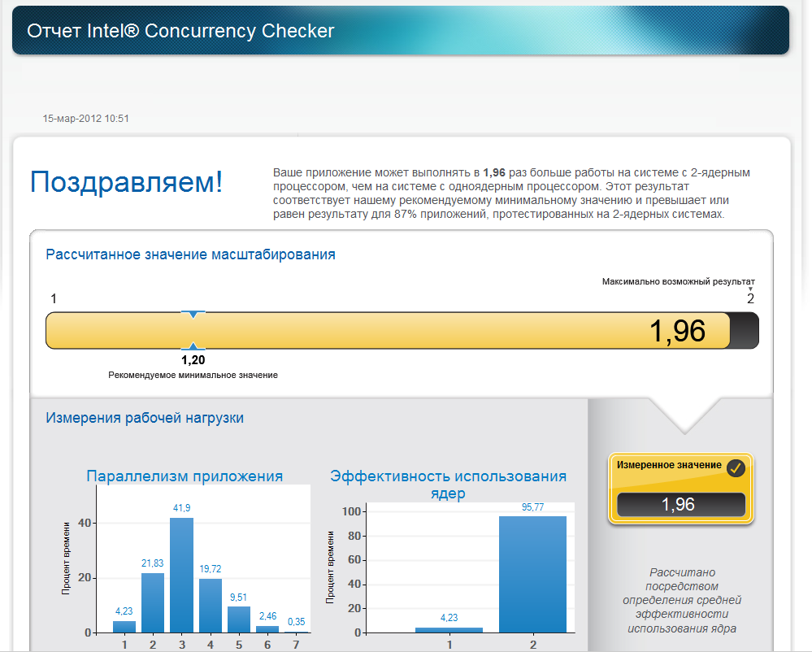Click the 2,46 value label in the parallelism chart
The image size is (812, 652).
pos(267,615)
